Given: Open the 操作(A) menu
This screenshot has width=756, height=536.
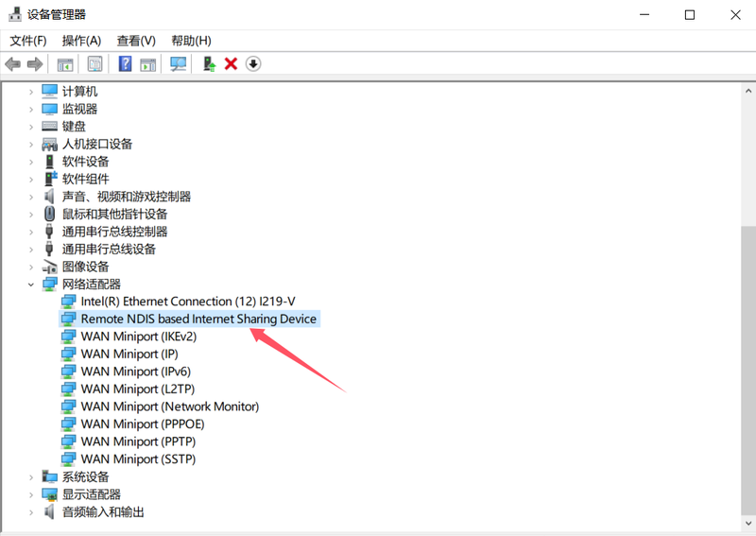Looking at the screenshot, I should [81, 41].
